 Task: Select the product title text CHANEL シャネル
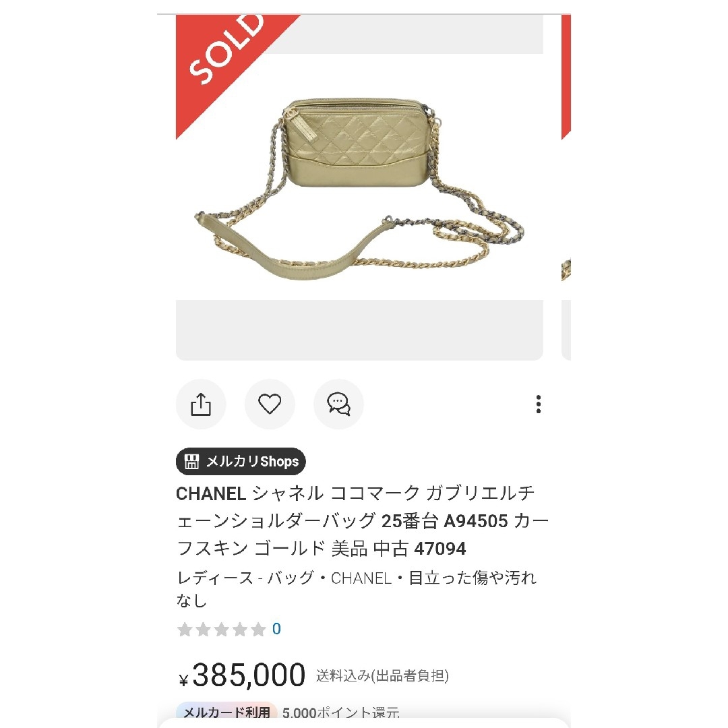[250, 493]
